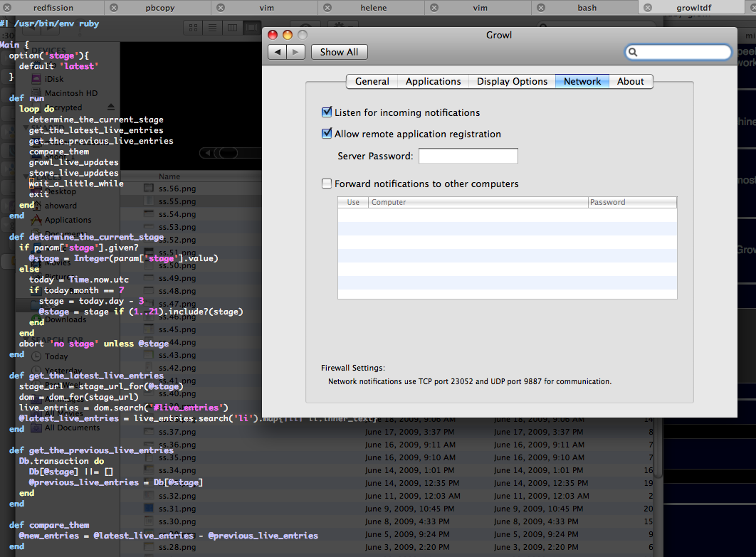Close the redfission terminal tab
Viewport: 756px width, 557px height.
6,8
